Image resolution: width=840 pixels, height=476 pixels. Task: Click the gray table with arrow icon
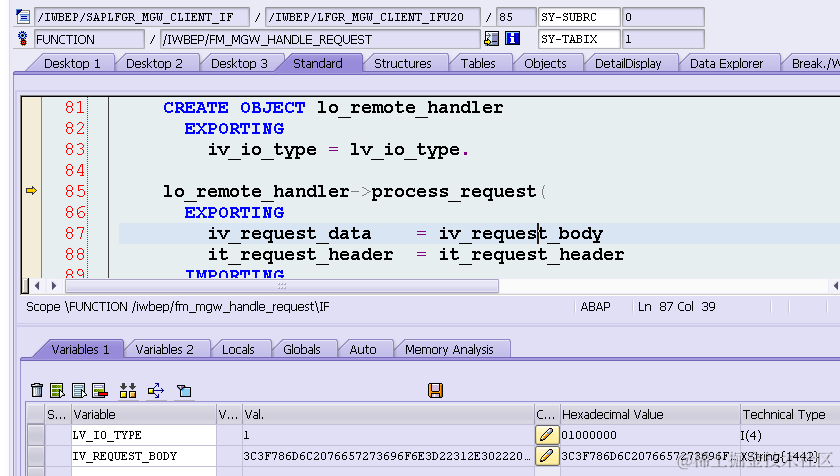pyautogui.click(x=79, y=390)
